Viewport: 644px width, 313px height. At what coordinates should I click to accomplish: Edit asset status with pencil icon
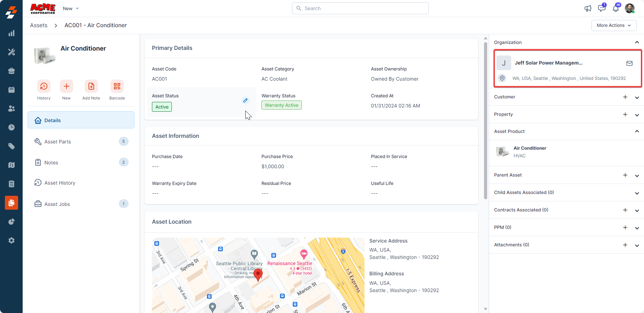pos(245,100)
